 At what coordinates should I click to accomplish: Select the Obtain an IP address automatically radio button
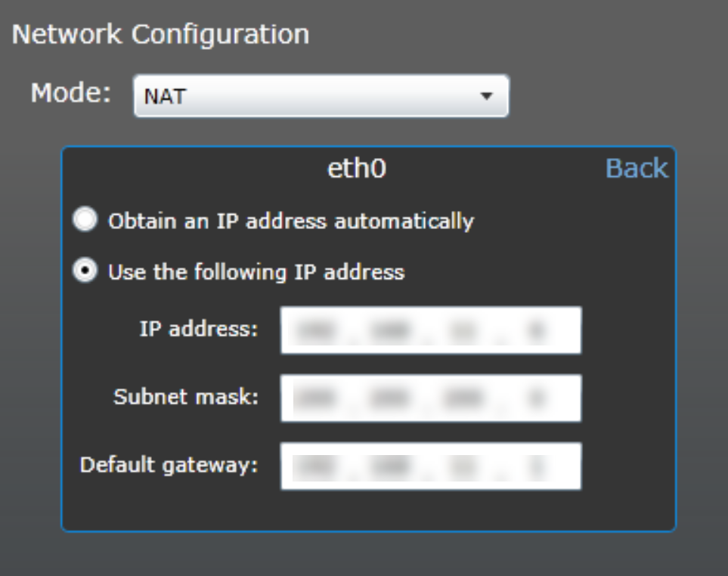click(x=85, y=221)
